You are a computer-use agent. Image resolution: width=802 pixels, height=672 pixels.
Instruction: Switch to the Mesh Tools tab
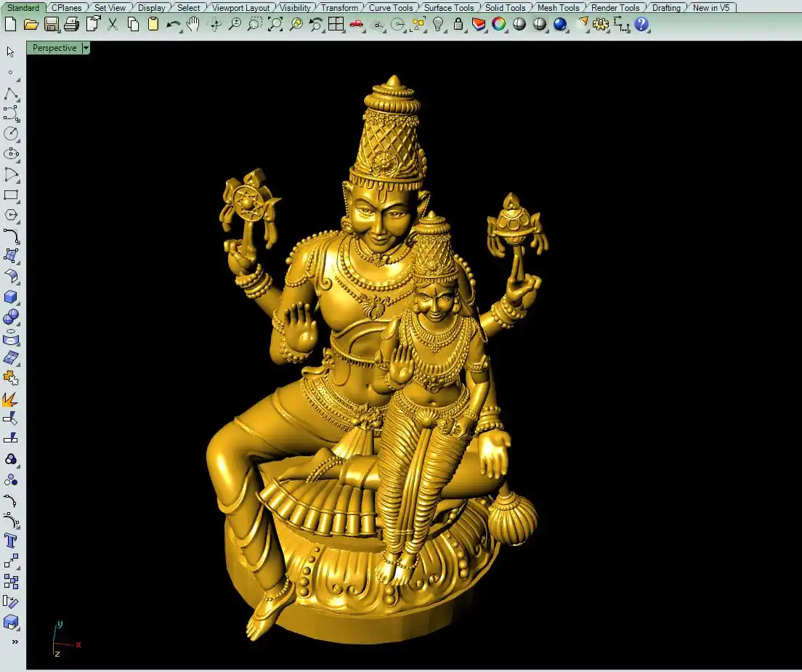point(558,8)
